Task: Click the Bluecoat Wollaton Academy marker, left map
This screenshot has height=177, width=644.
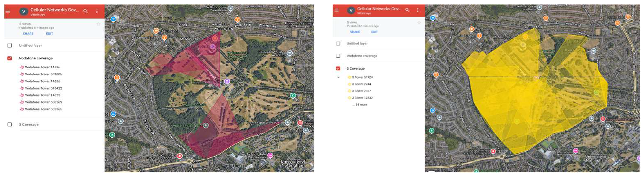Action: (x=289, y=53)
